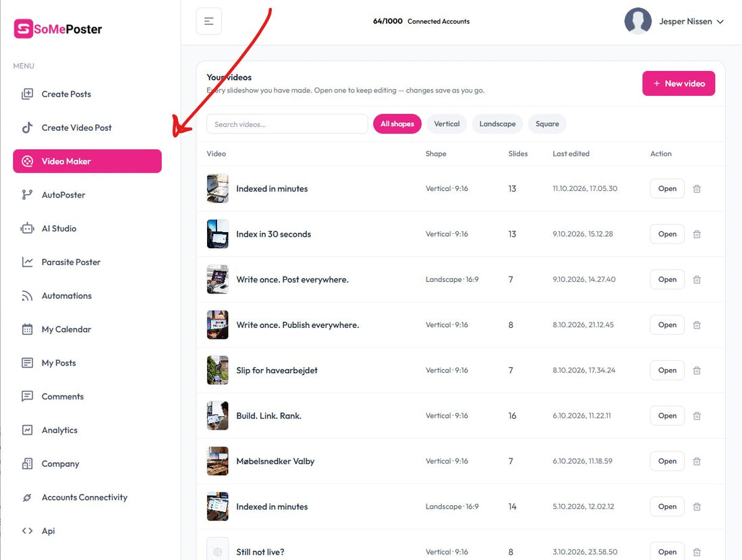Click the '64/1000 Connected Accounts' text
The image size is (742, 560).
tap(421, 22)
